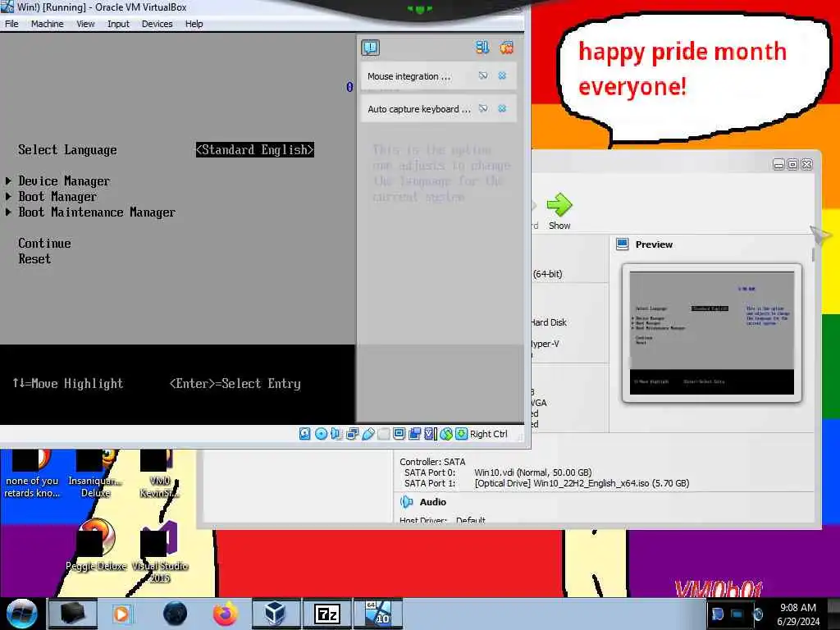Viewport: 840px width, 630px height.
Task: Open the media player taskbar icon
Action: tap(121, 614)
